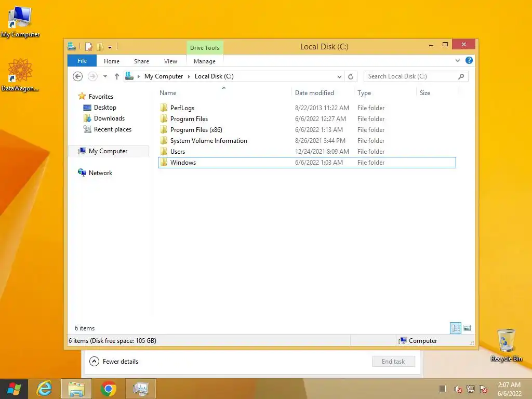The height and width of the screenshot is (399, 532).
Task: Click the Forward navigation arrow
Action: click(x=92, y=76)
